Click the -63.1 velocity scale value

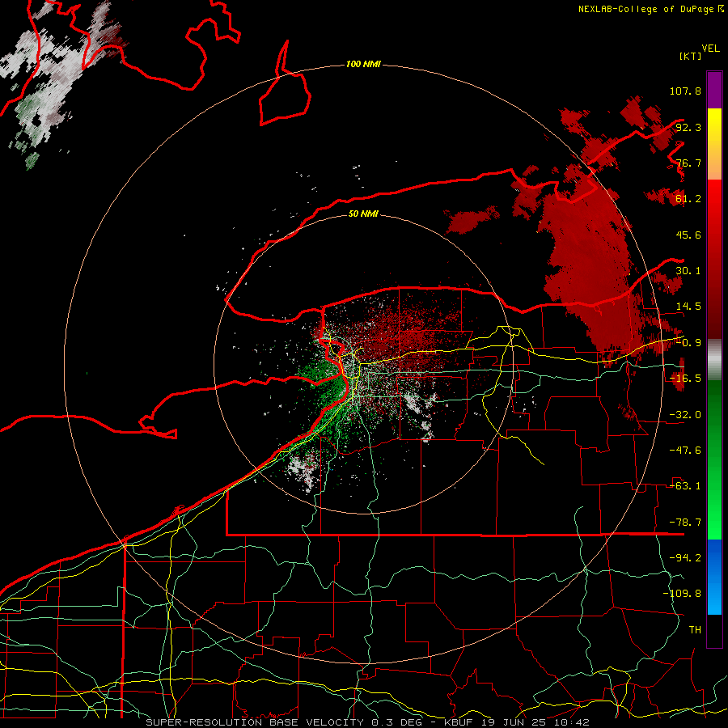685,486
